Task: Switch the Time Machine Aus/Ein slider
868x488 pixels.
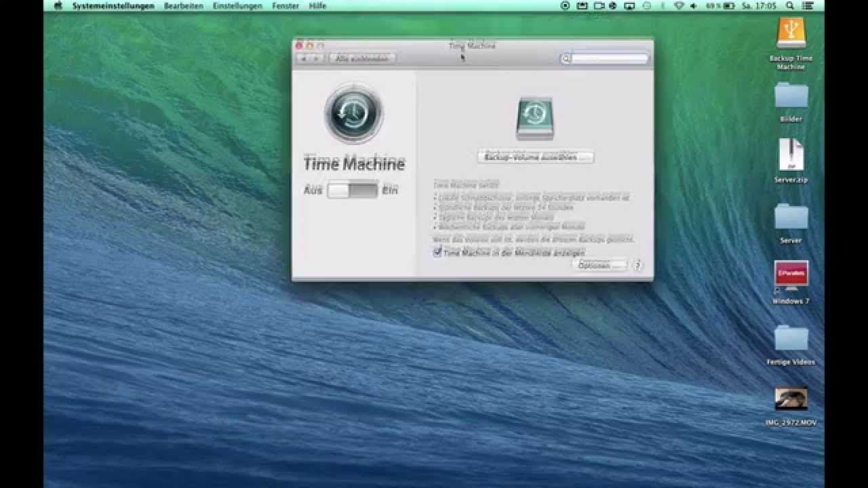Action: click(x=353, y=190)
